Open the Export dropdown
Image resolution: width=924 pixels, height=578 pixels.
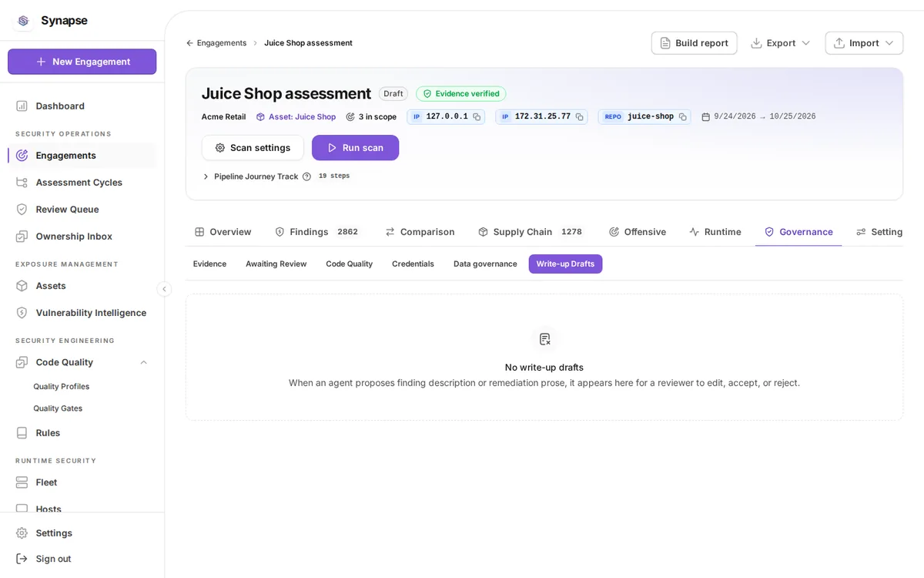(781, 43)
